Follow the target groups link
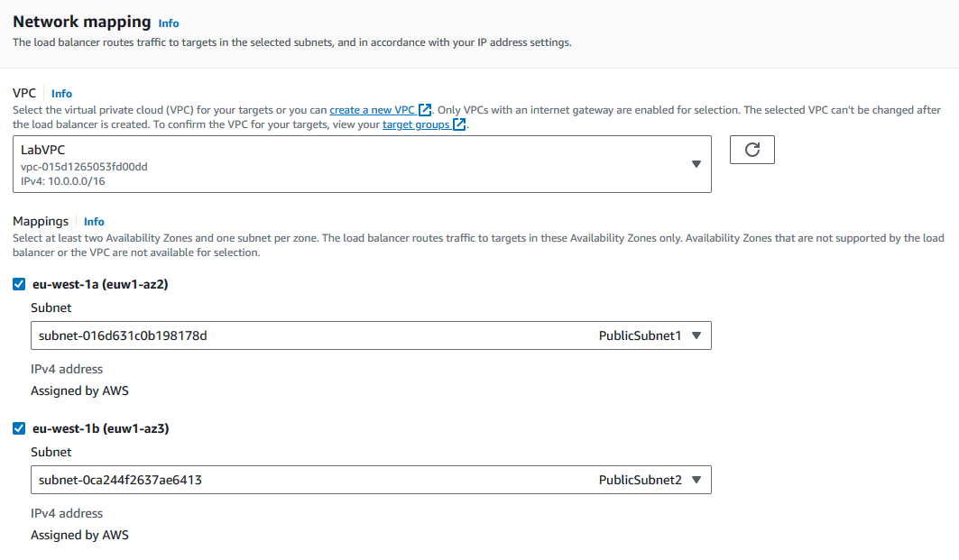This screenshot has width=959, height=560. pyautogui.click(x=416, y=124)
